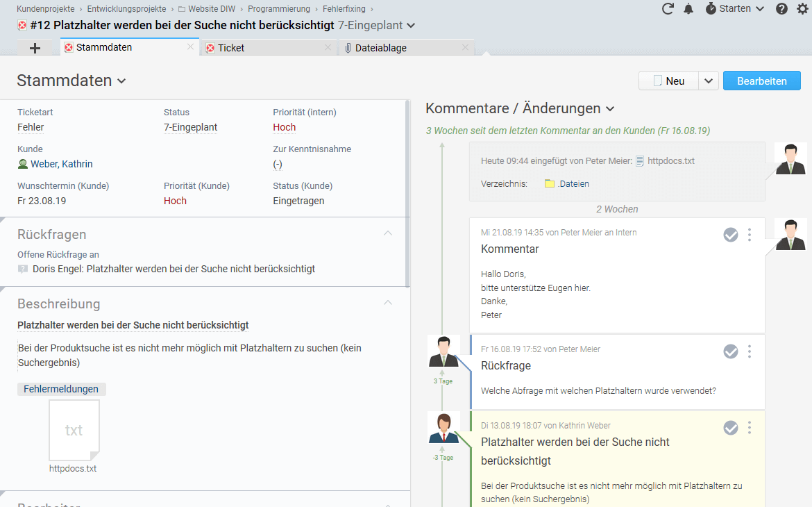Screen dimensions: 812x507
Task: Toggle checkmark on Kathrin Weber entry
Action: pyautogui.click(x=731, y=428)
